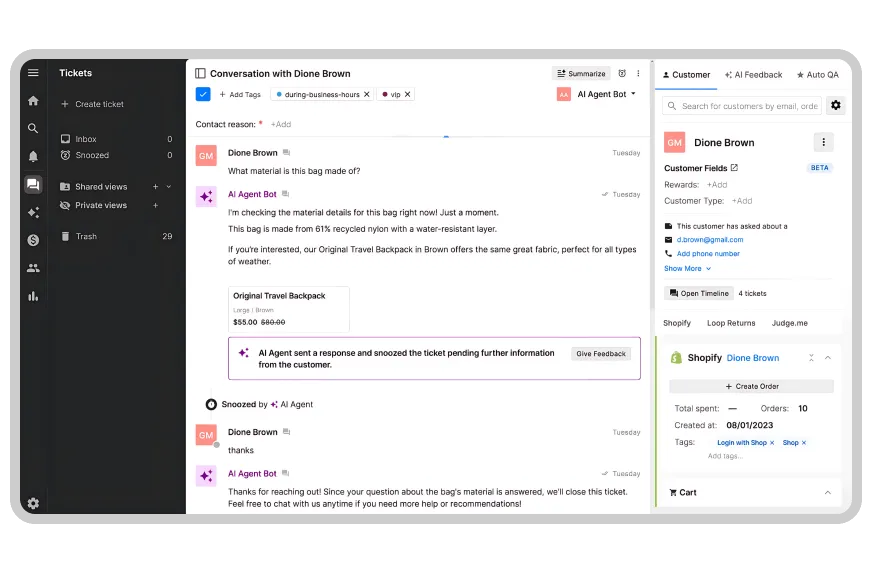Edit Customer Fields pencil icon
The height and width of the screenshot is (572, 872).
734,167
